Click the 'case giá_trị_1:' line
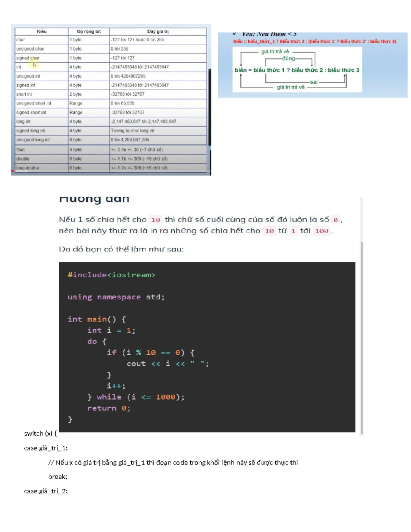This screenshot has height=532, width=411. pyautogui.click(x=46, y=448)
